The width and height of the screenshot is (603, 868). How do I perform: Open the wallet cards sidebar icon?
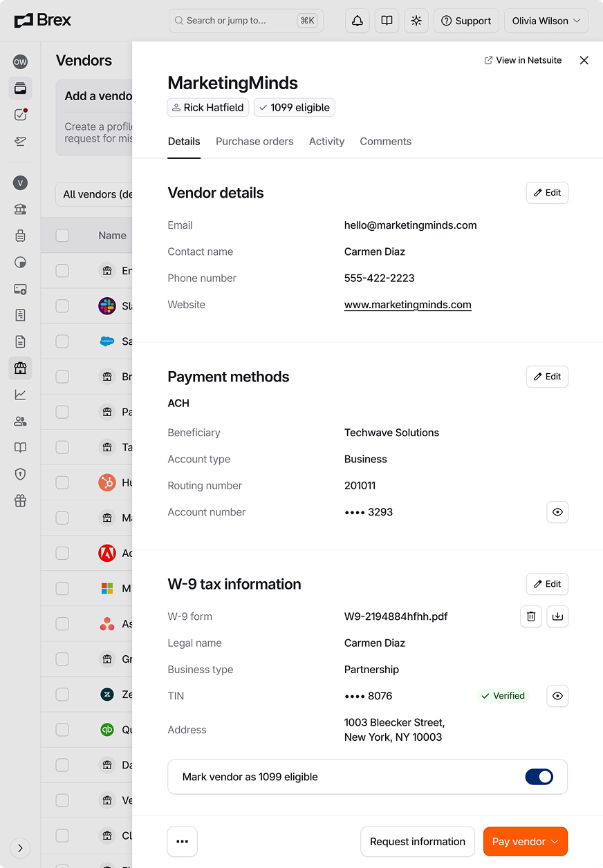tap(20, 88)
